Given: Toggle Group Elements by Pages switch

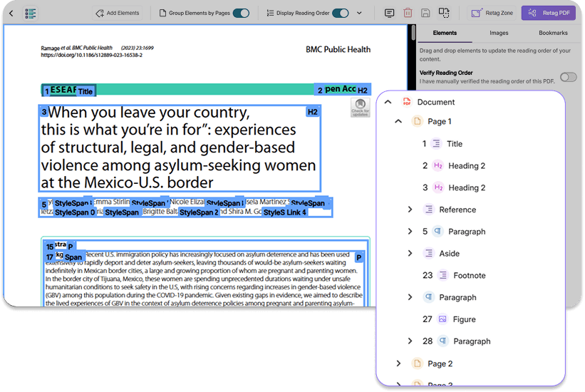Looking at the screenshot, I should (241, 13).
